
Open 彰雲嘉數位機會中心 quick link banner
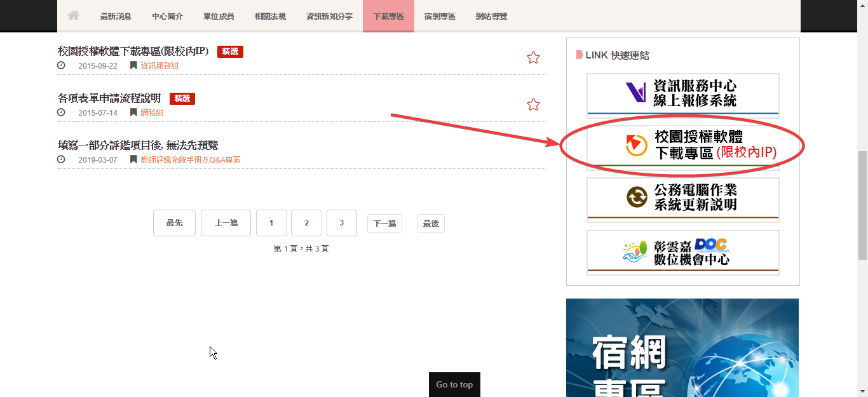click(683, 252)
